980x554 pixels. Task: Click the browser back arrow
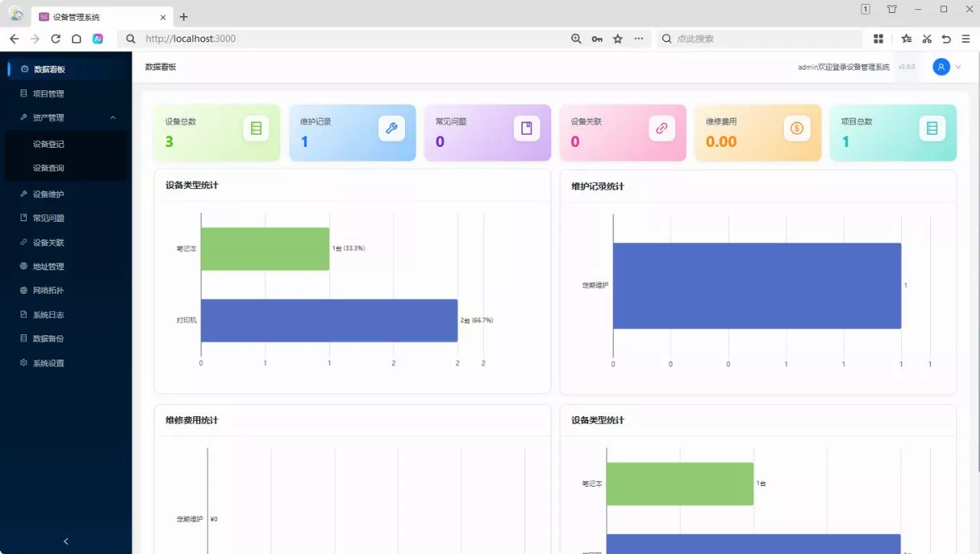pyautogui.click(x=14, y=38)
